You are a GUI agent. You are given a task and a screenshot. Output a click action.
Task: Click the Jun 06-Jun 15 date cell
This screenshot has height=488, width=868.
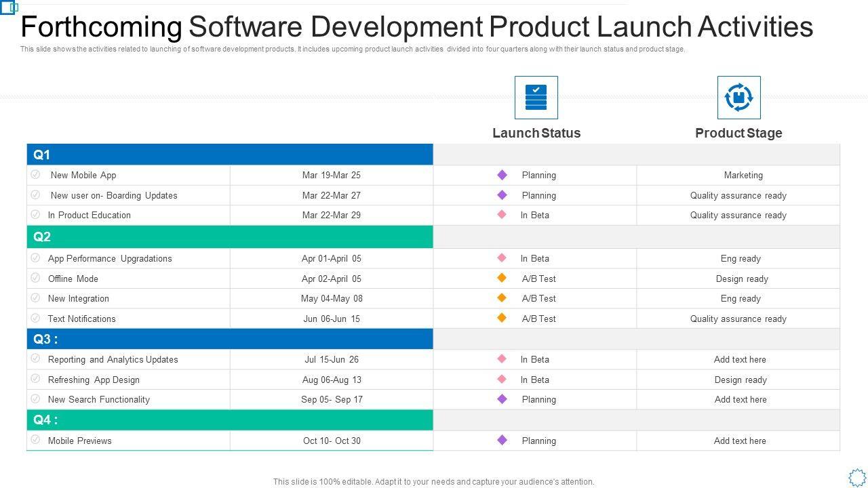pyautogui.click(x=332, y=319)
